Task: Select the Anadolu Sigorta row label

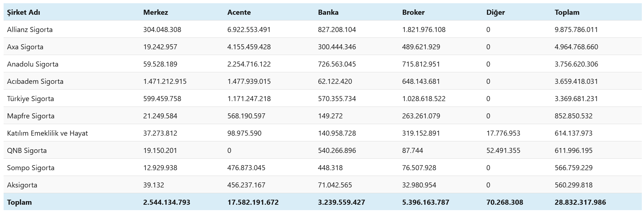Action: click(33, 64)
